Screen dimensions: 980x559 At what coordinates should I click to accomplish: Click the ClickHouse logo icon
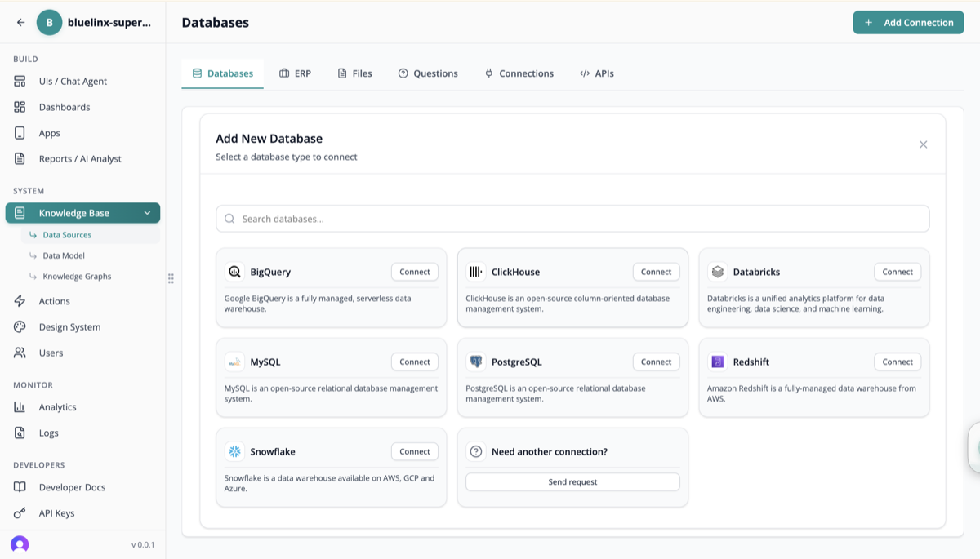point(476,272)
